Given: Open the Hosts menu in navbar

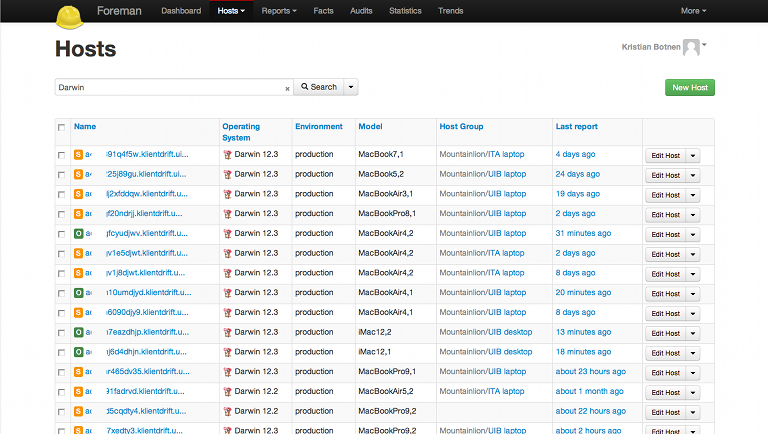Looking at the screenshot, I should 231,11.
